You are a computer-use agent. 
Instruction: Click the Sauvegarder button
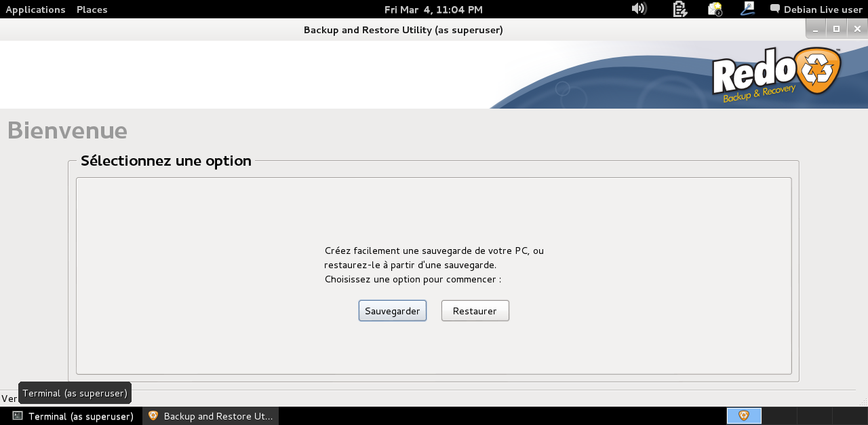click(392, 311)
